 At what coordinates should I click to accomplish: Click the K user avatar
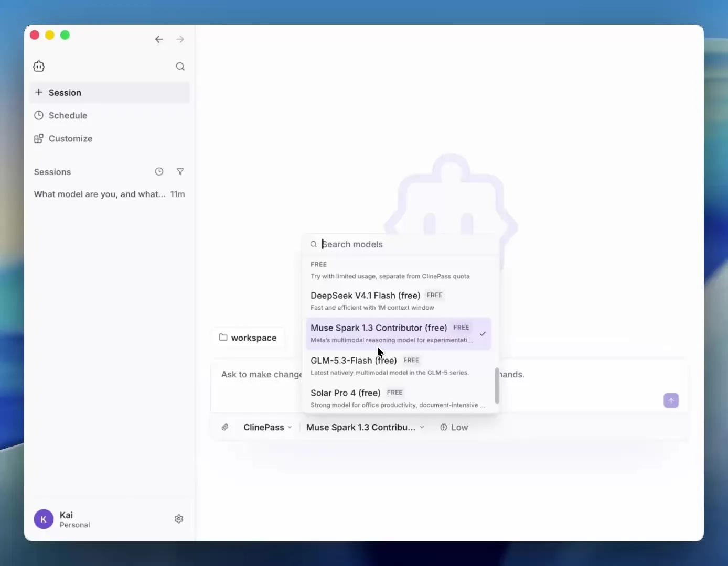[x=44, y=519]
